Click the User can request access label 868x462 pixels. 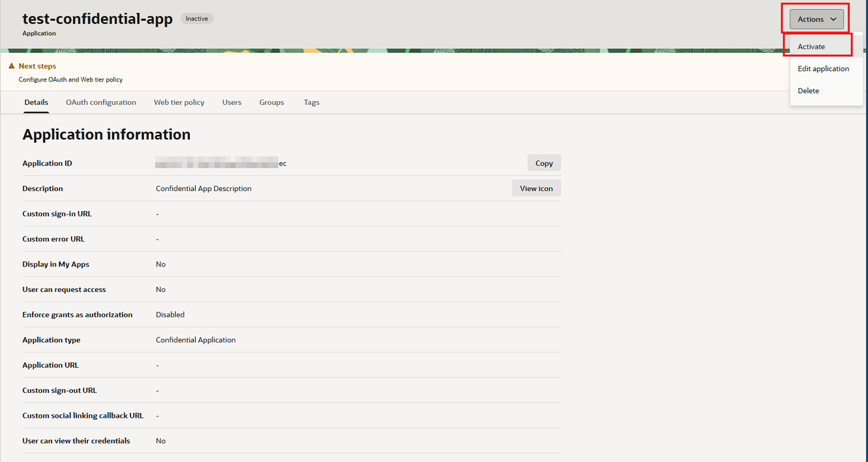(64, 289)
